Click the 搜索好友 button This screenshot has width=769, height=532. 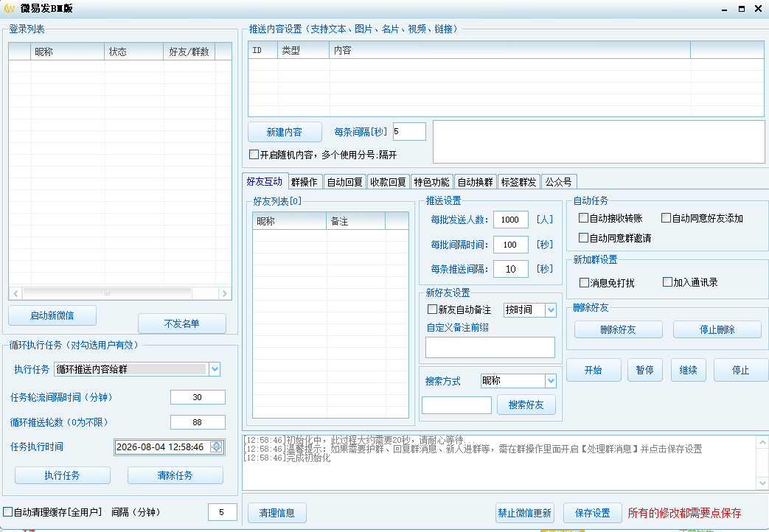pyautogui.click(x=526, y=405)
